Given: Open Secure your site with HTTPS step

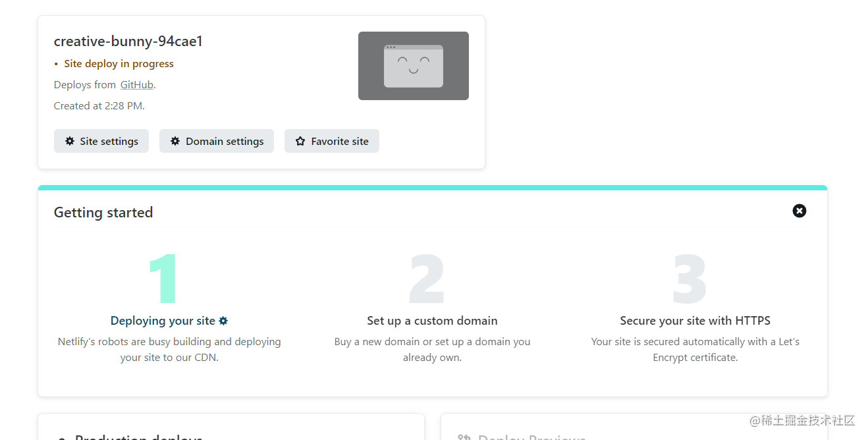Looking at the screenshot, I should [x=695, y=321].
